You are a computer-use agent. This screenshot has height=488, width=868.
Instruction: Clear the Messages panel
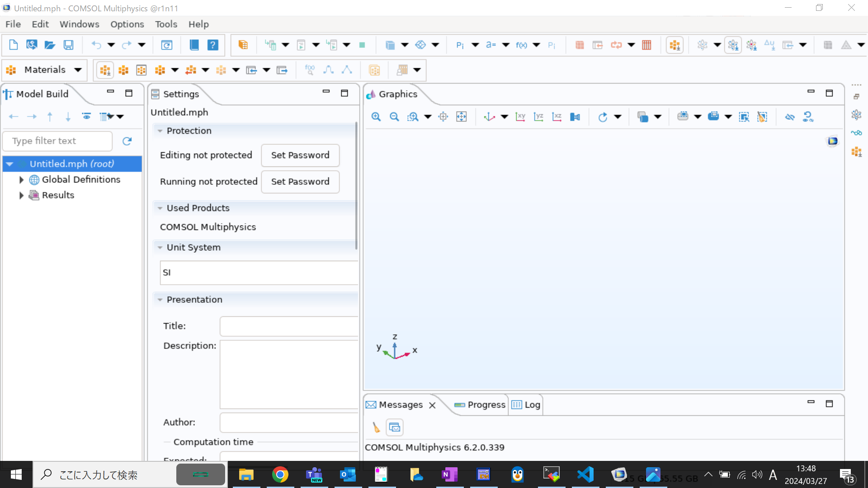(377, 427)
